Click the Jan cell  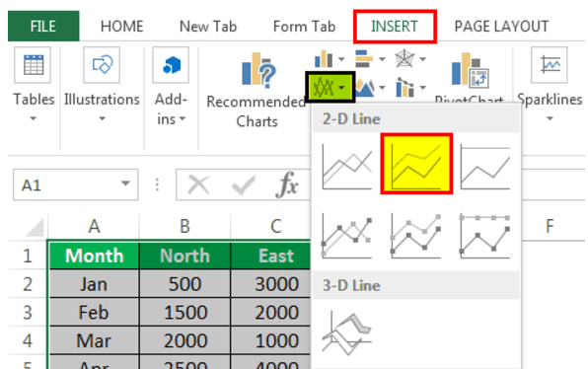(94, 284)
